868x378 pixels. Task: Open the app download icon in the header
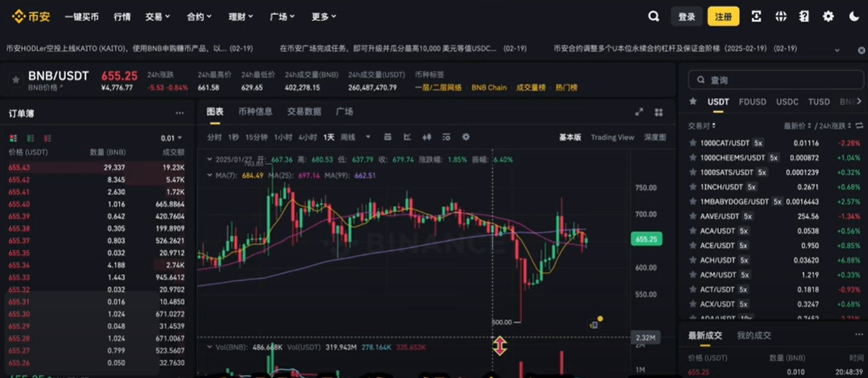pyautogui.click(x=756, y=17)
